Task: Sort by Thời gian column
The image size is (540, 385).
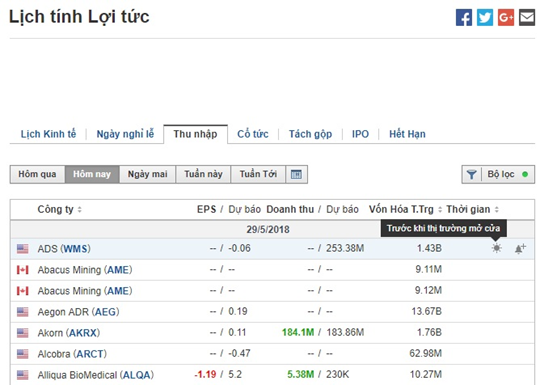Action: [497, 209]
